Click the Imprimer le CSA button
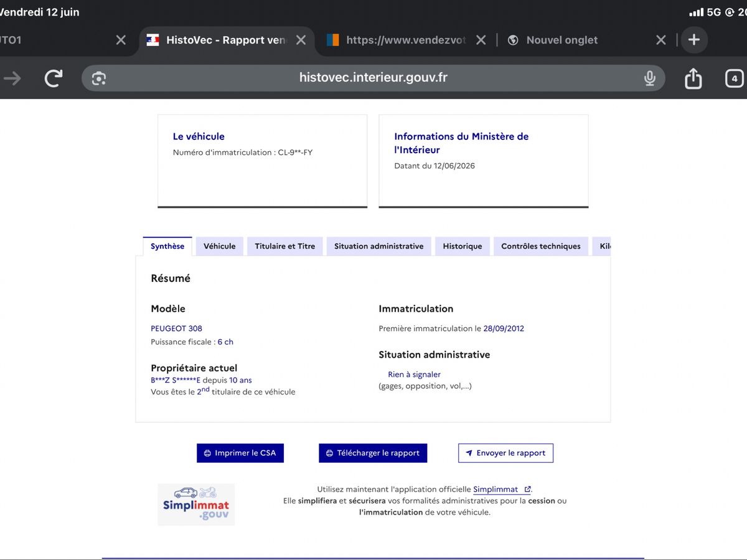Screen dimensions: 747x560 [240, 453]
